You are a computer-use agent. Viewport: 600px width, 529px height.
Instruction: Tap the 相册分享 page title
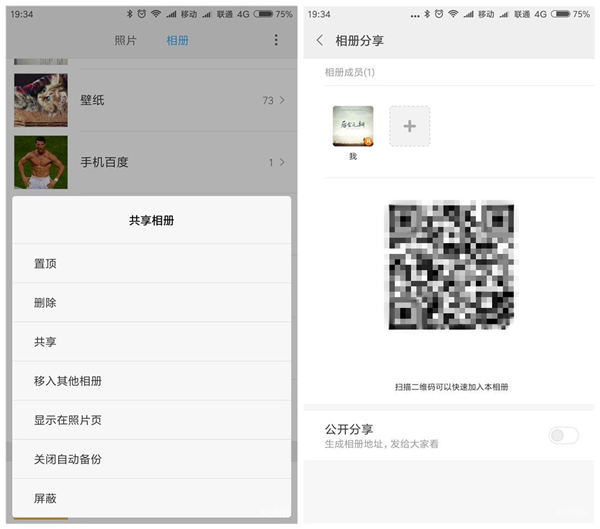tap(359, 40)
